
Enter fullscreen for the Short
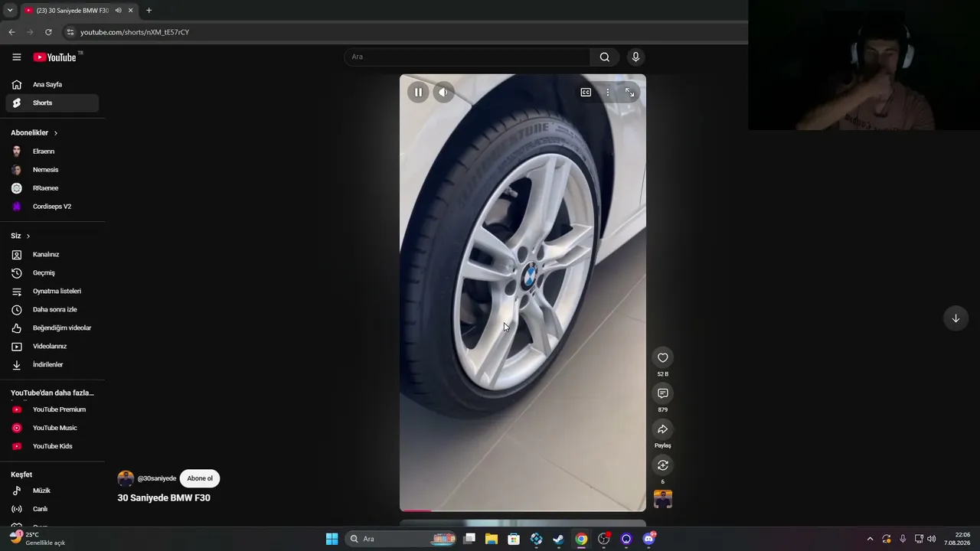(x=629, y=93)
